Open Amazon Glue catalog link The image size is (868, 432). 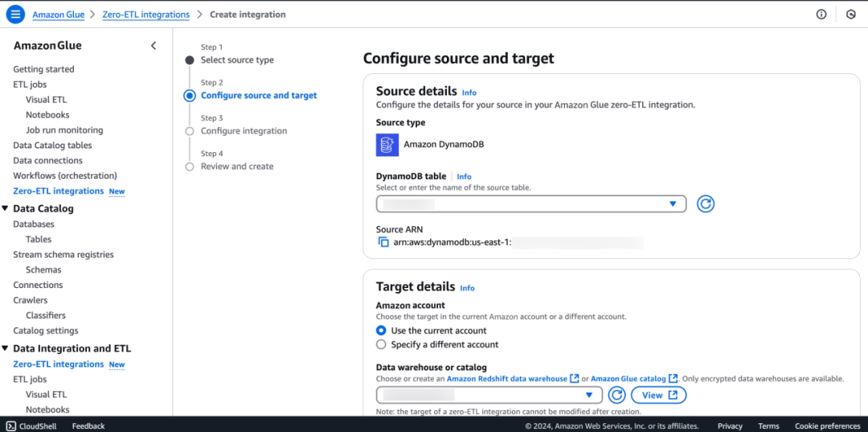[x=628, y=379]
